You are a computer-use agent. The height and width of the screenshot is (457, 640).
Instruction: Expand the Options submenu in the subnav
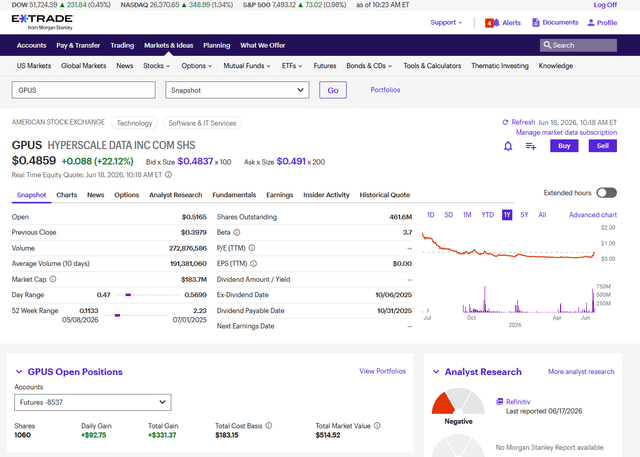197,66
